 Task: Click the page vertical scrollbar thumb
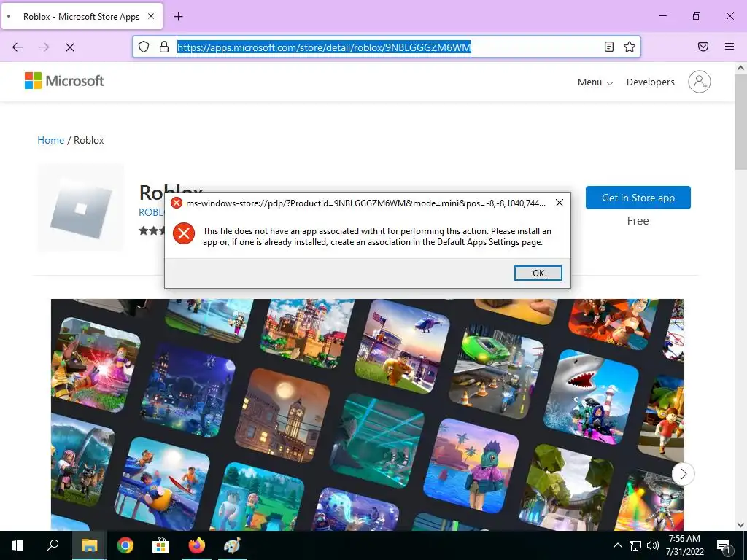740,122
